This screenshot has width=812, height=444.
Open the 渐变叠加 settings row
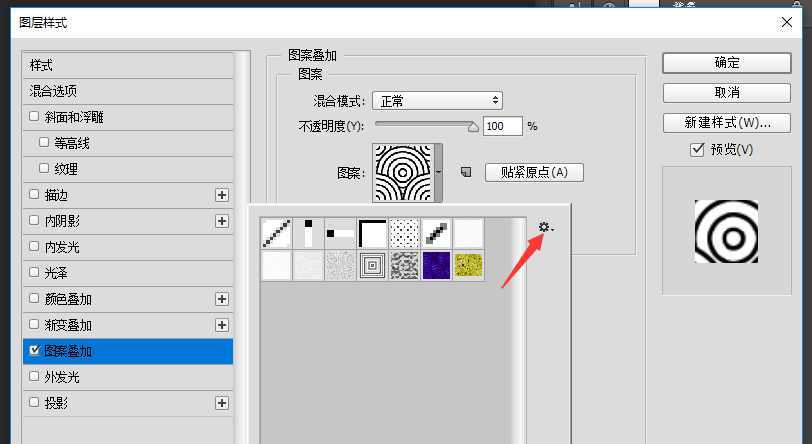pos(128,325)
